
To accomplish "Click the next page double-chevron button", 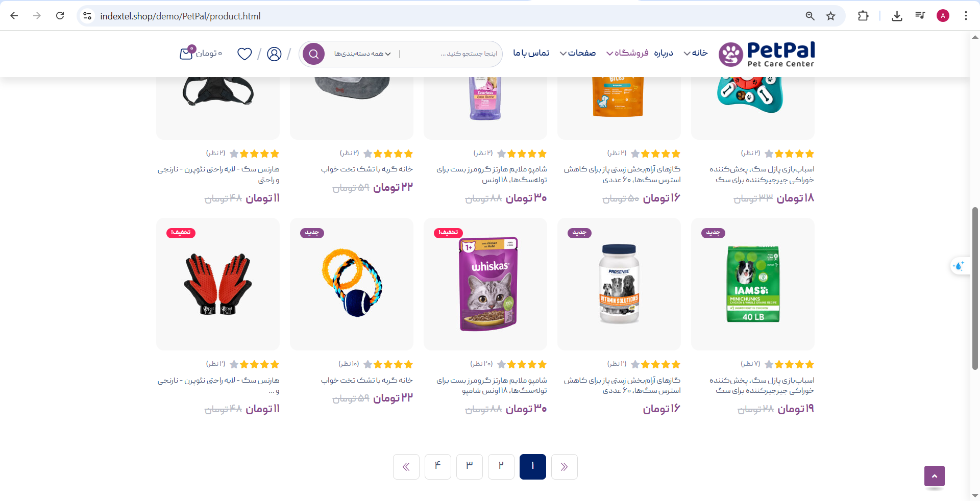I will 406,466.
